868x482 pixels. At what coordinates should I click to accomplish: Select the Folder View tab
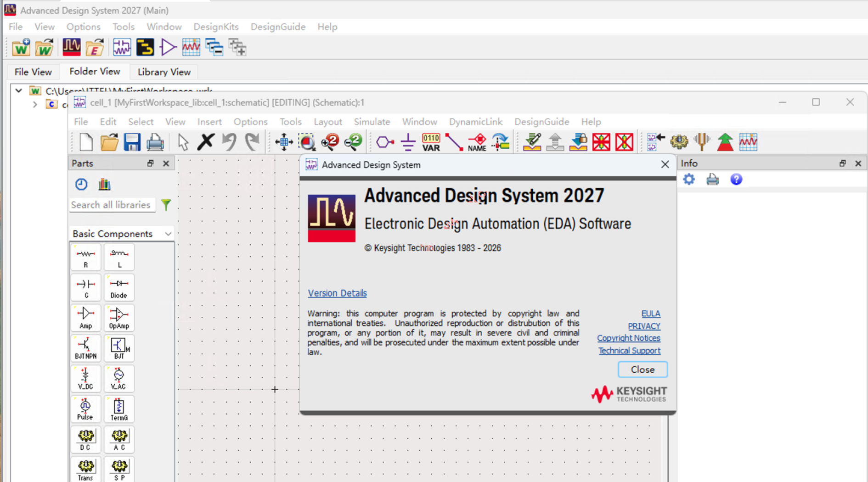pyautogui.click(x=95, y=71)
